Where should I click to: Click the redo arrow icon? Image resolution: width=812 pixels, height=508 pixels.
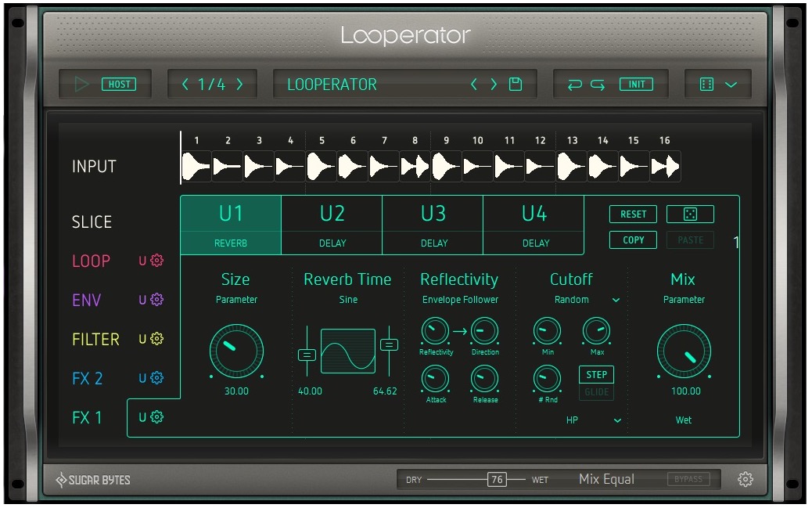pos(598,85)
